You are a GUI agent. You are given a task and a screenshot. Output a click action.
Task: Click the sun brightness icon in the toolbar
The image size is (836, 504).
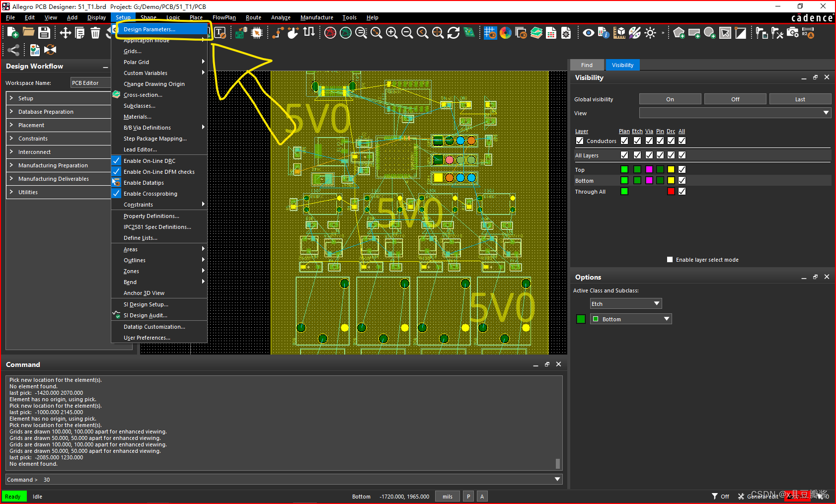(x=650, y=33)
